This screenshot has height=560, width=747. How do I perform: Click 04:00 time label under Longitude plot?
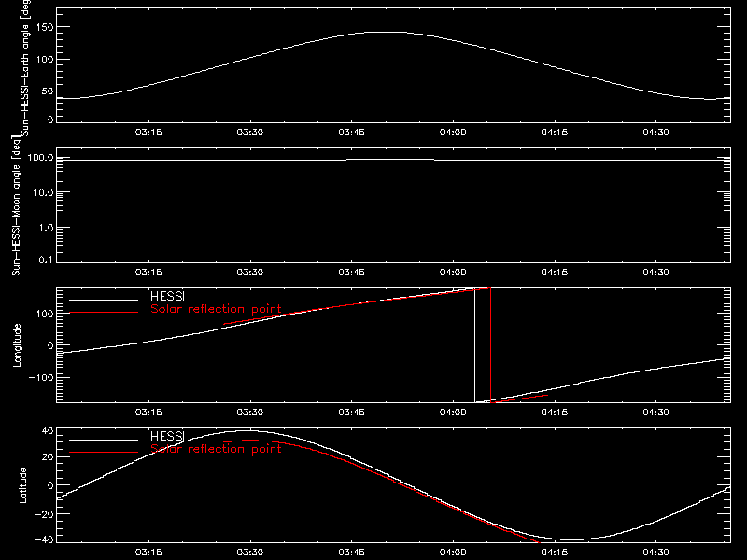click(453, 412)
